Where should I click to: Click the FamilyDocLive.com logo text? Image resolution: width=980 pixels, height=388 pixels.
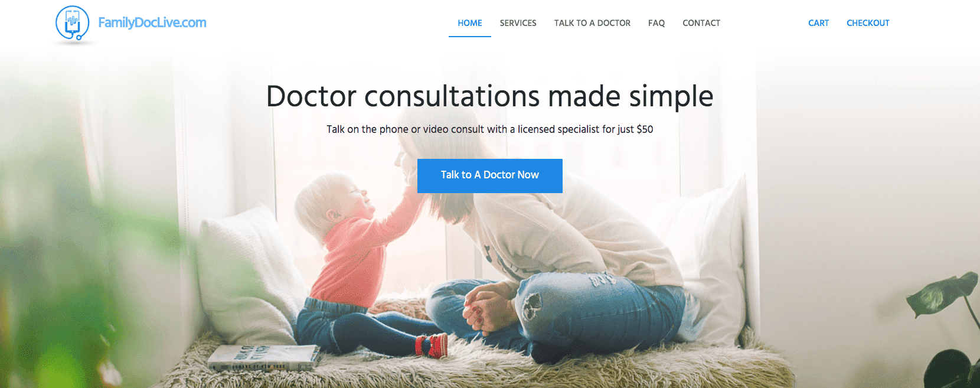[152, 23]
